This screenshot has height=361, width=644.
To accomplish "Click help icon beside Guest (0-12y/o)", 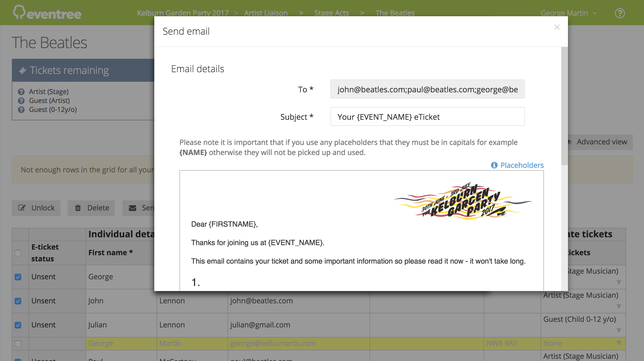I will (21, 110).
